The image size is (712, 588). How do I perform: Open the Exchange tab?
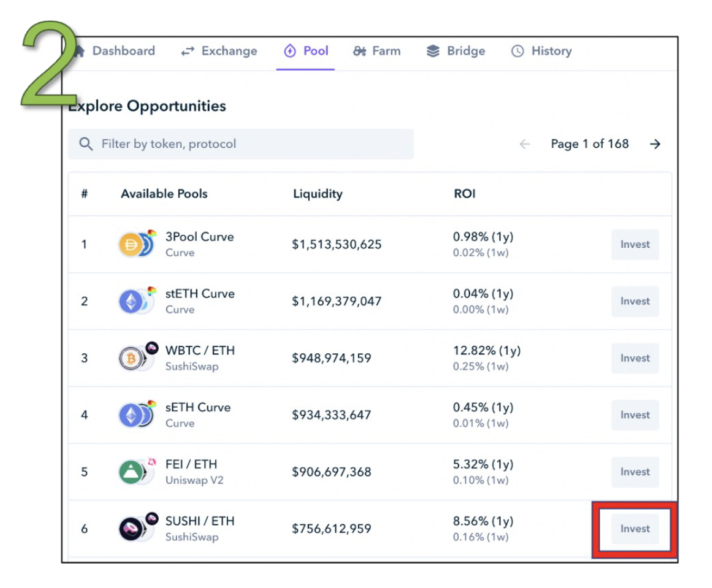pyautogui.click(x=219, y=51)
